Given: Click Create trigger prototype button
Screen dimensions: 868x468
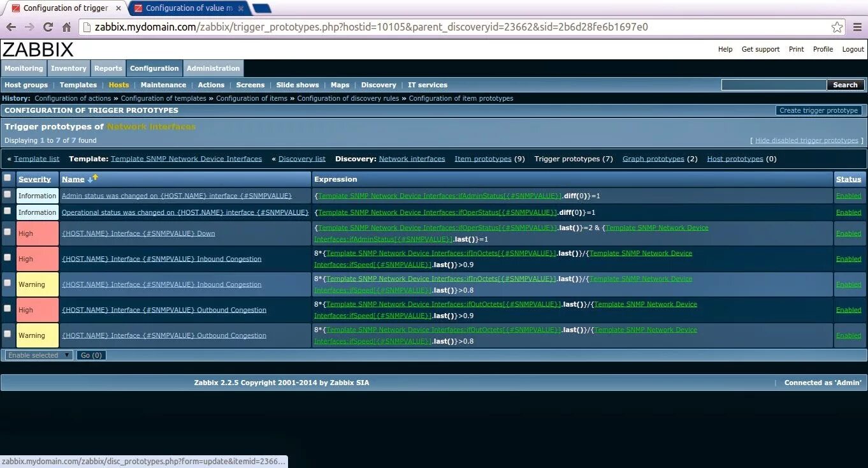Looking at the screenshot, I should pos(819,110).
